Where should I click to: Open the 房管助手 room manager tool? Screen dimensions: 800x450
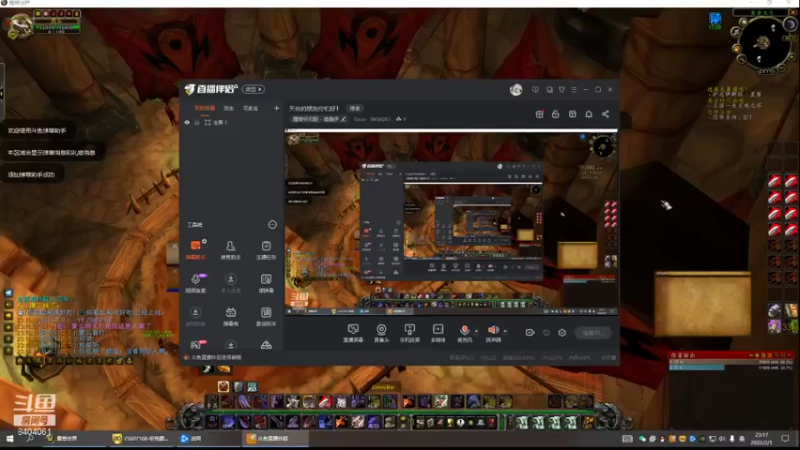231,249
